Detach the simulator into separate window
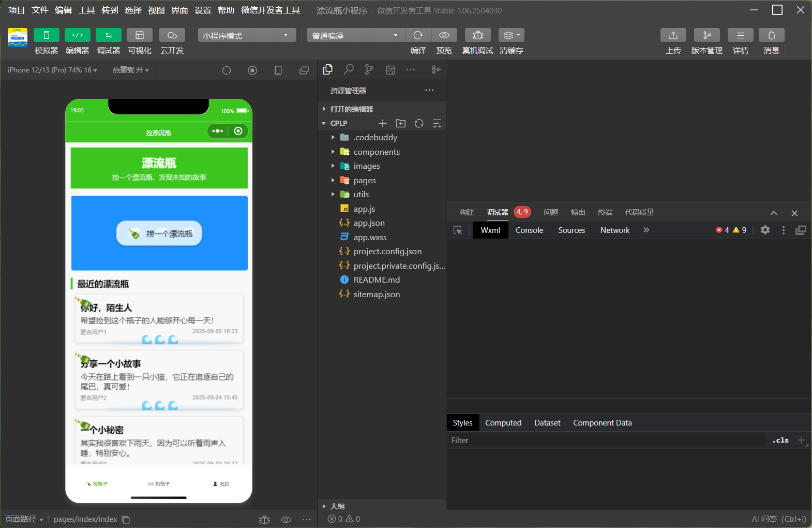Screen dimensions: 812x528 coord(304,70)
